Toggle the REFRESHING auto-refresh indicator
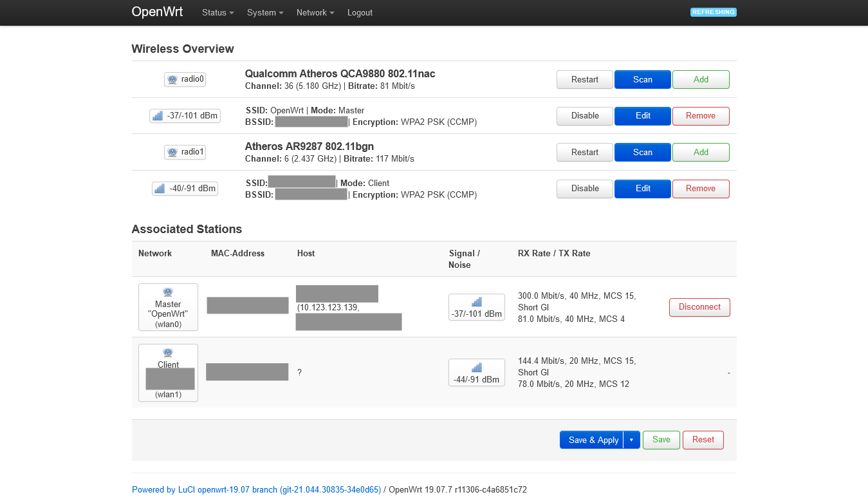 713,12
